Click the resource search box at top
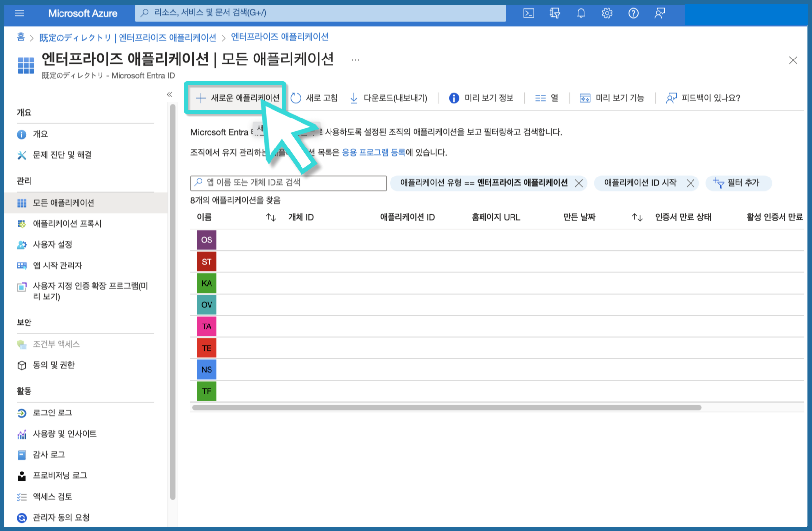Image resolution: width=812 pixels, height=531 pixels. coord(320,13)
